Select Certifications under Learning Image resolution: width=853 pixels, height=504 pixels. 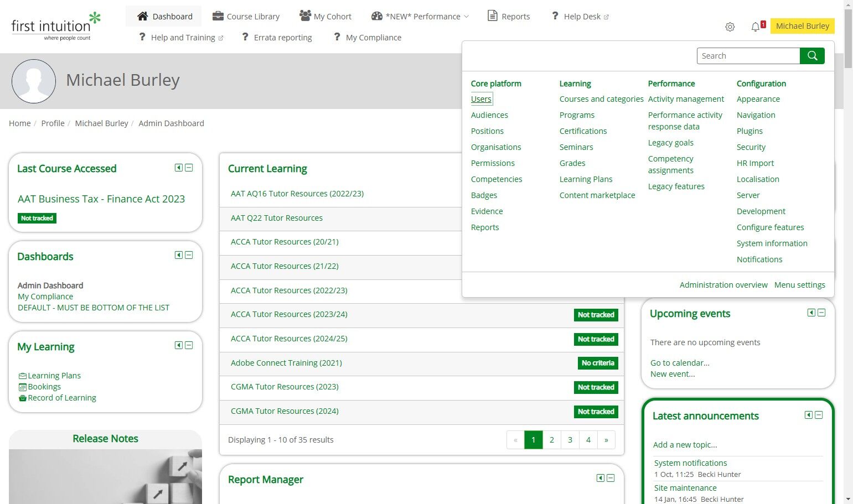(583, 131)
